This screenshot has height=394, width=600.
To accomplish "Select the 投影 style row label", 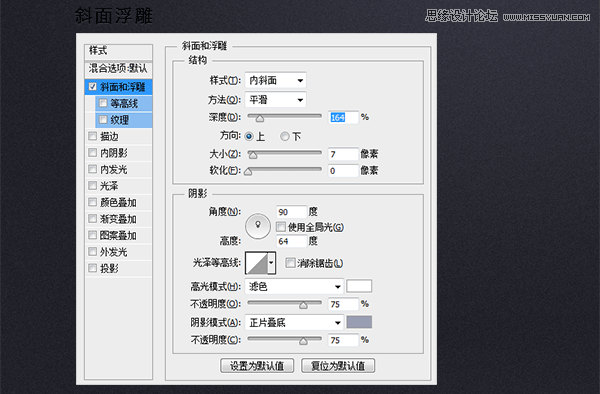I will pyautogui.click(x=109, y=268).
